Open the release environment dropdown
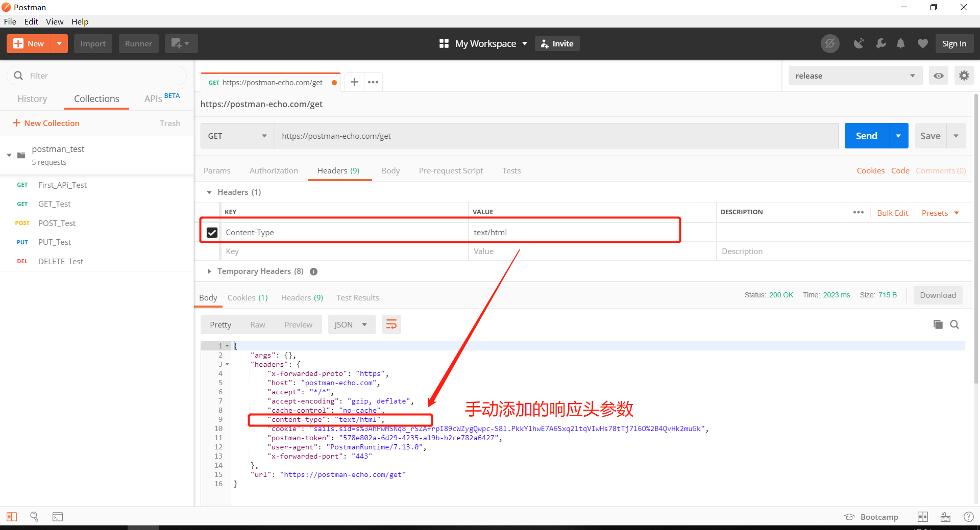The width and height of the screenshot is (980, 530). [x=855, y=75]
